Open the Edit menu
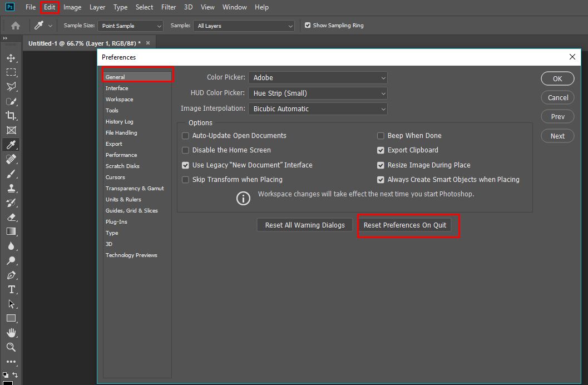 49,7
